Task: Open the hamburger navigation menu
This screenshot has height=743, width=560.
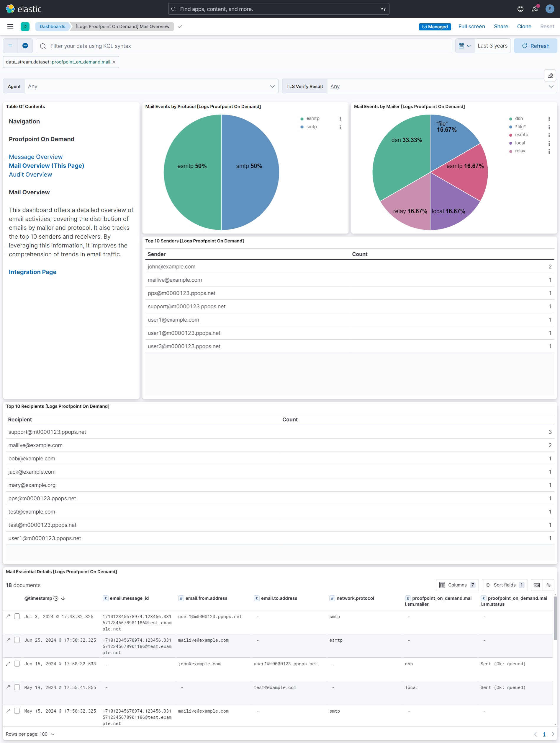Action: point(10,27)
